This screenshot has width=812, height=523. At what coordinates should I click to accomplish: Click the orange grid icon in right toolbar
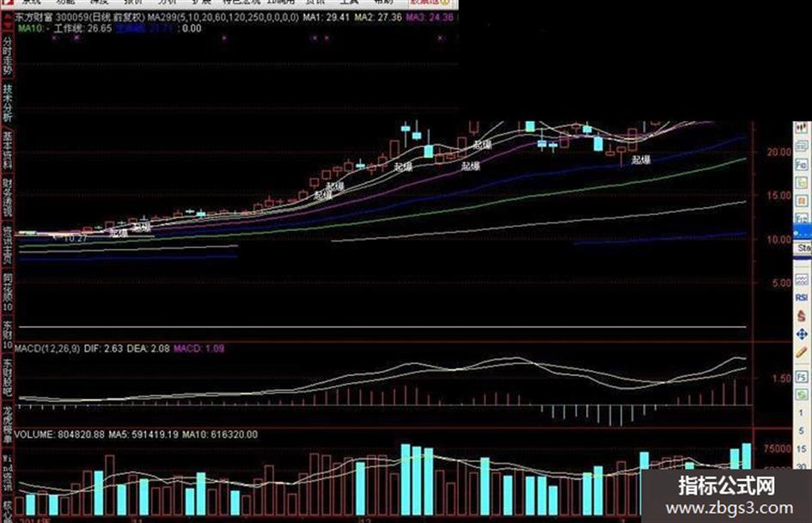(802, 200)
